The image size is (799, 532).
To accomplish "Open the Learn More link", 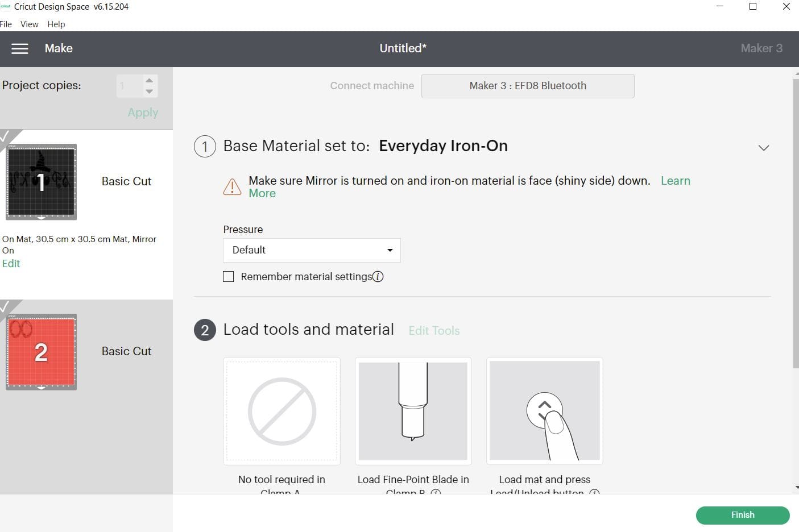I will 676,181.
